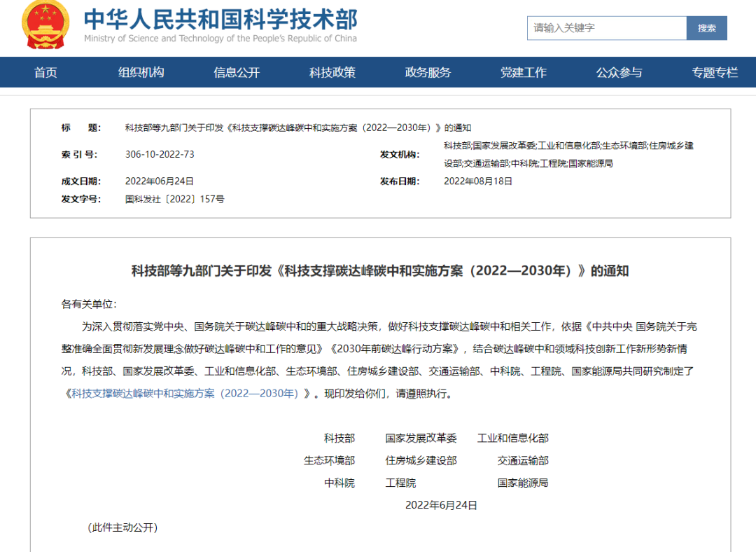This screenshot has width=756, height=552.
Task: Click the document number 国科发社〔2022〕157号
Action: pos(174,199)
